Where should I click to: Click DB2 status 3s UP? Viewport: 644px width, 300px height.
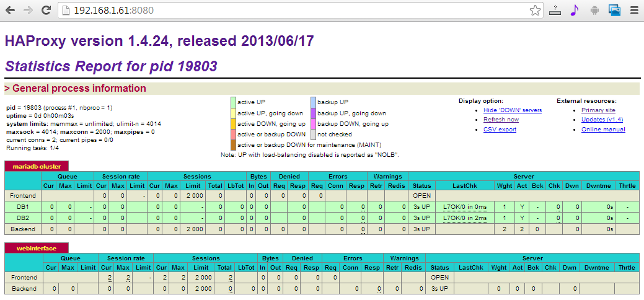[422, 218]
